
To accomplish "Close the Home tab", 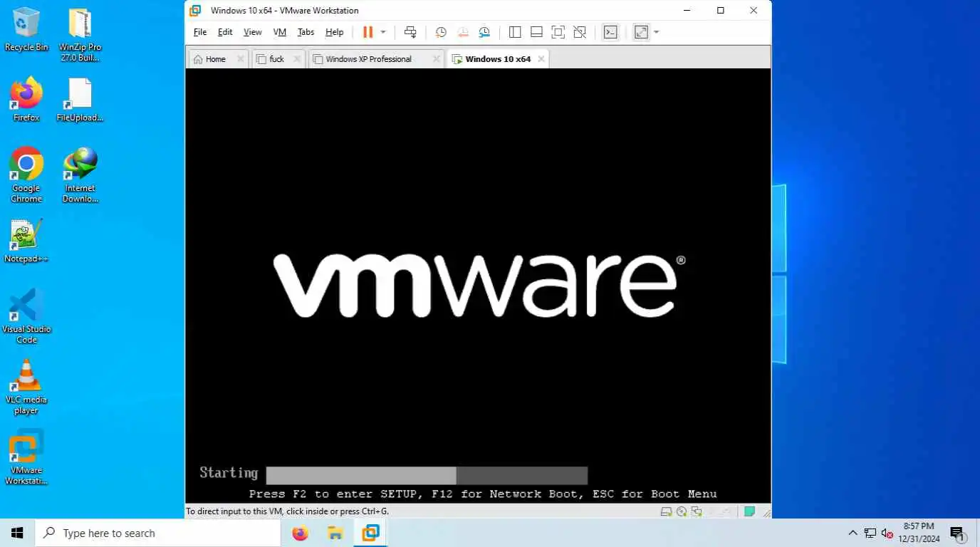I will point(240,59).
